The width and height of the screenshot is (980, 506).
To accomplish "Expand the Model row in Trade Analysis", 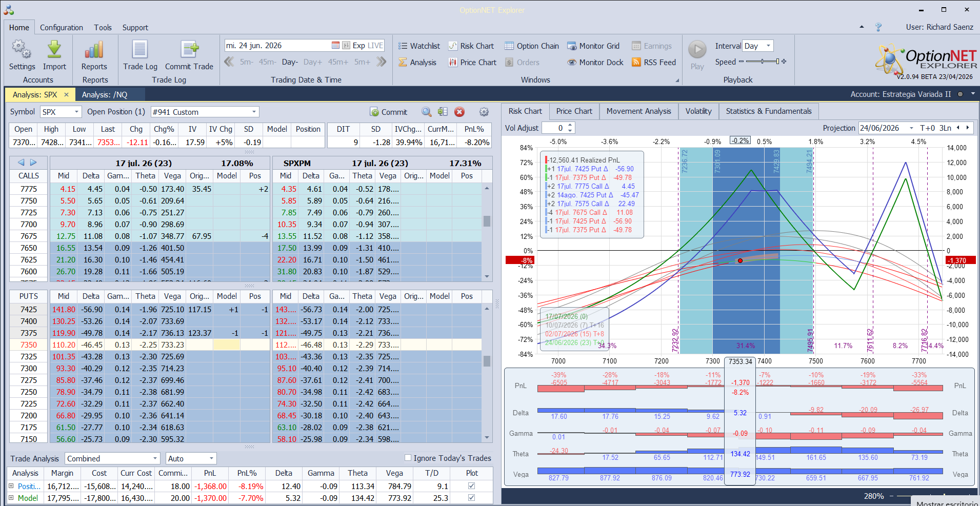I will (11, 498).
